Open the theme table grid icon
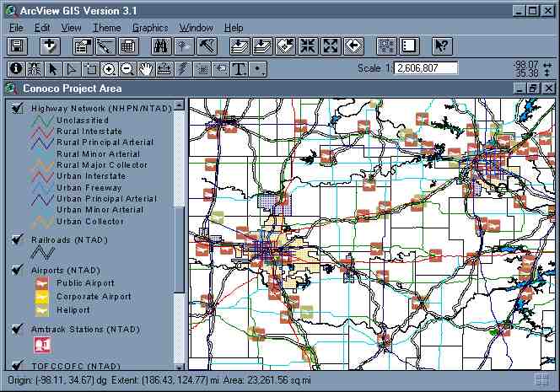This screenshot has height=392, width=560. coord(128,46)
